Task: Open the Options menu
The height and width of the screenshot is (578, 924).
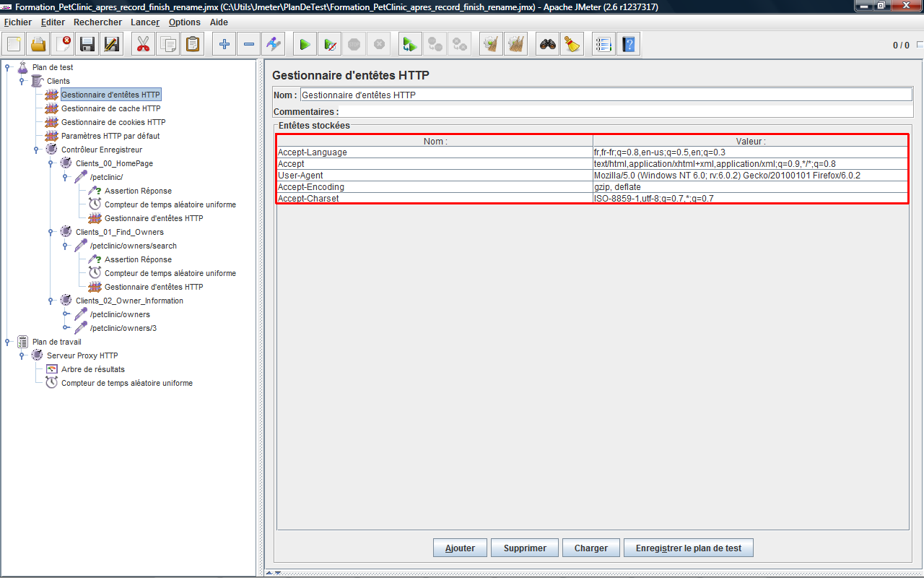Action: 184,22
